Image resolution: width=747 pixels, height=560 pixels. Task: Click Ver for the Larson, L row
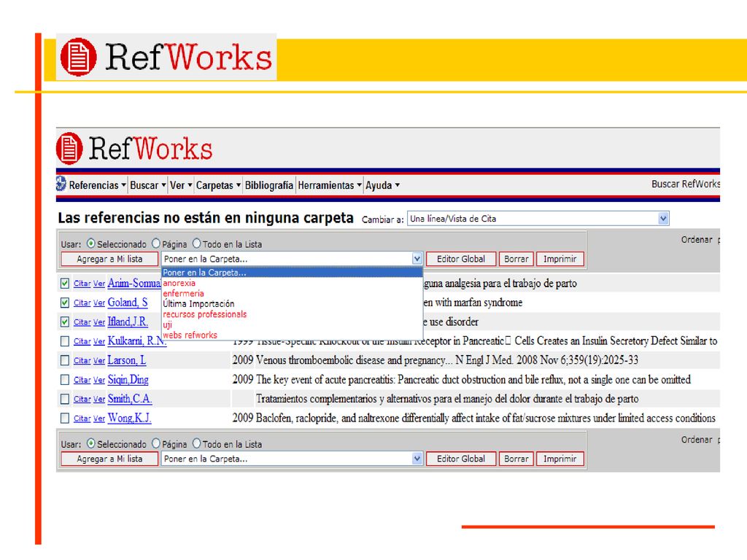coord(99,360)
